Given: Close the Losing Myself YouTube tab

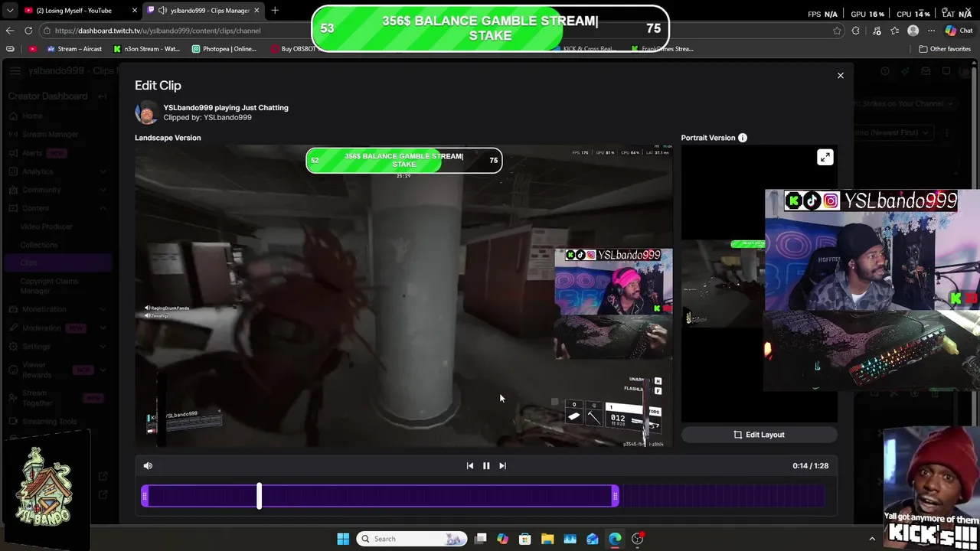Looking at the screenshot, I should [134, 11].
